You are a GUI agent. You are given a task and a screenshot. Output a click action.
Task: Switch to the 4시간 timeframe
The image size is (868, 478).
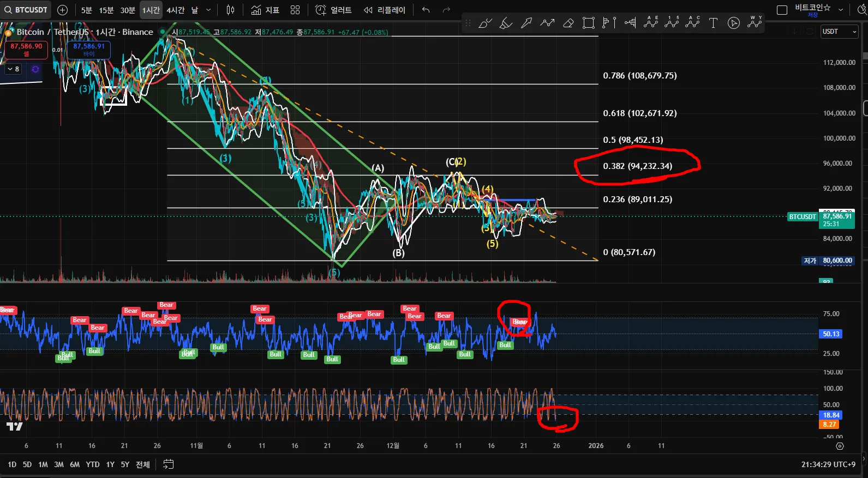[176, 10]
